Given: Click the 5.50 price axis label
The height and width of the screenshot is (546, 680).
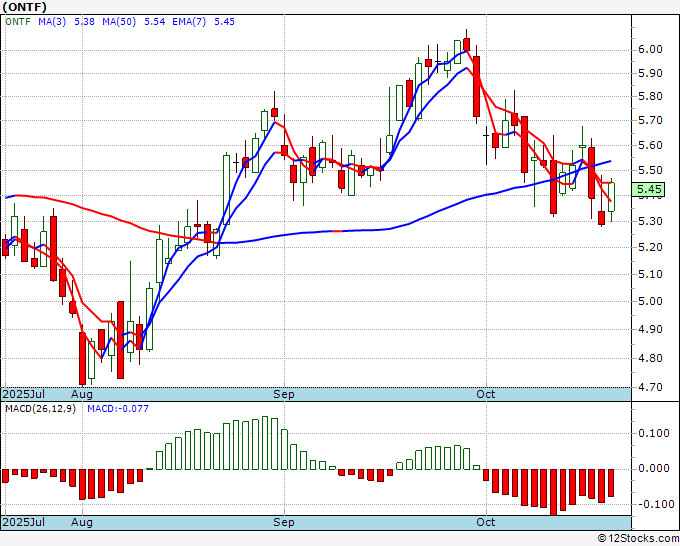Looking at the screenshot, I should click(650, 170).
